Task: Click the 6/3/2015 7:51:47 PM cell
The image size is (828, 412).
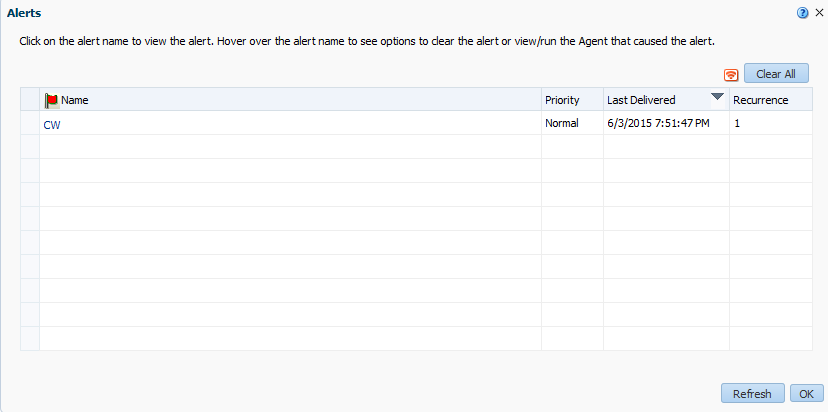Action: (658, 124)
